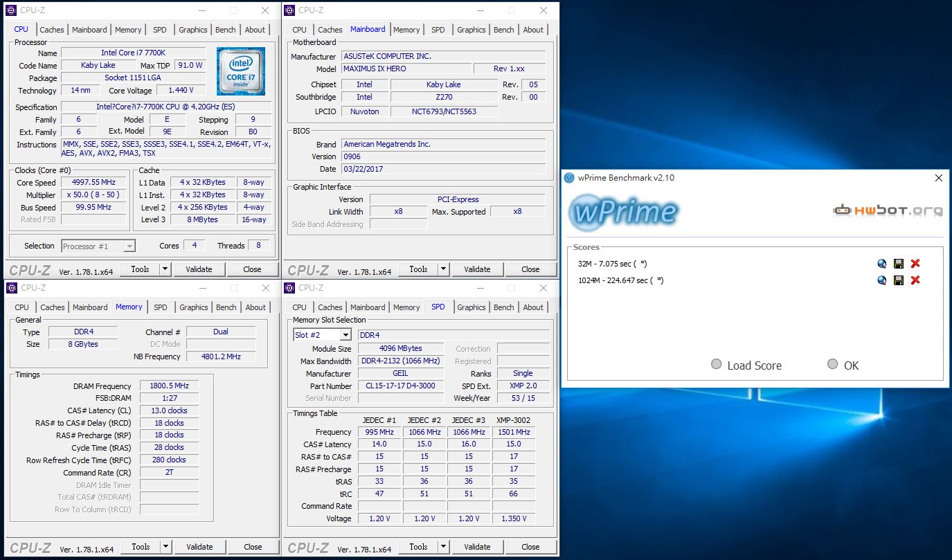
Task: Click the Multiplier value x 50.0
Action: pos(93,195)
